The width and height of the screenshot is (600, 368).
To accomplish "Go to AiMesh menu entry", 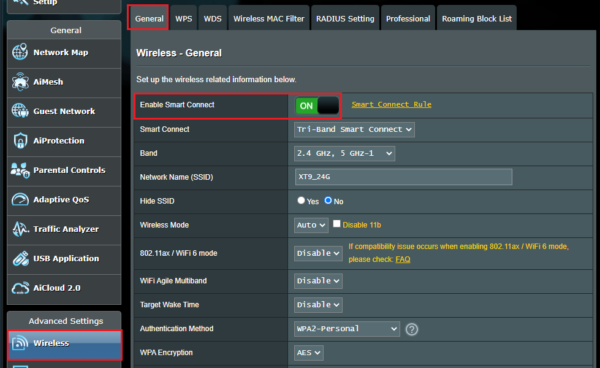I will coord(64,82).
